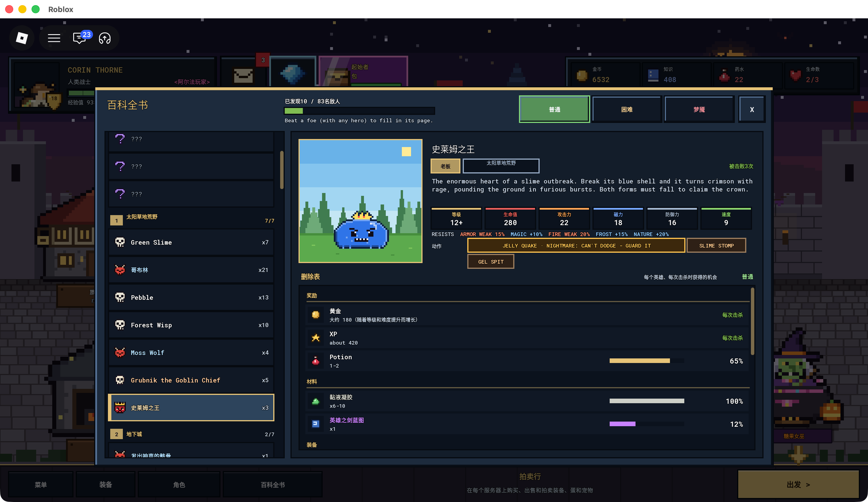Select Grubnik the Goblin Chief row
The height and width of the screenshot is (502, 868).
tap(191, 380)
